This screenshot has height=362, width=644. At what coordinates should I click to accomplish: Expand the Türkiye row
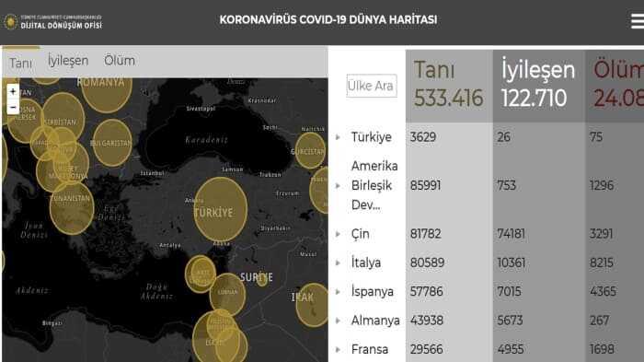[x=338, y=137]
